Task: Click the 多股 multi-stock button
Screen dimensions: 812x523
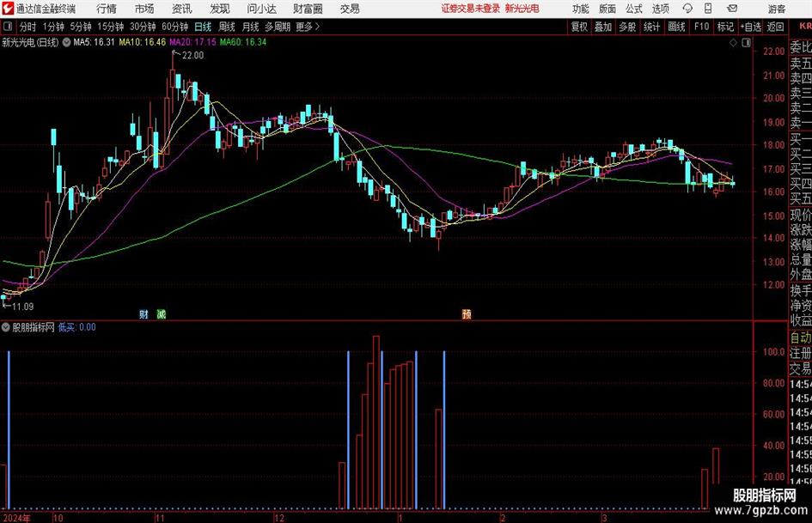Action: 627,27
